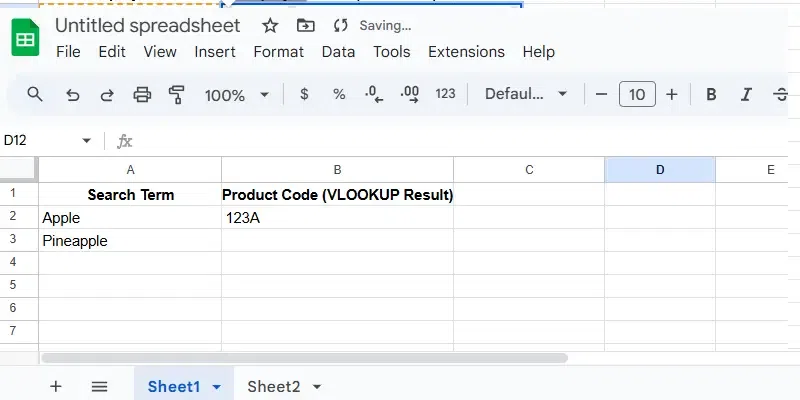The image size is (800, 400).
Task: Open the zoom level dropdown
Action: tap(237, 95)
